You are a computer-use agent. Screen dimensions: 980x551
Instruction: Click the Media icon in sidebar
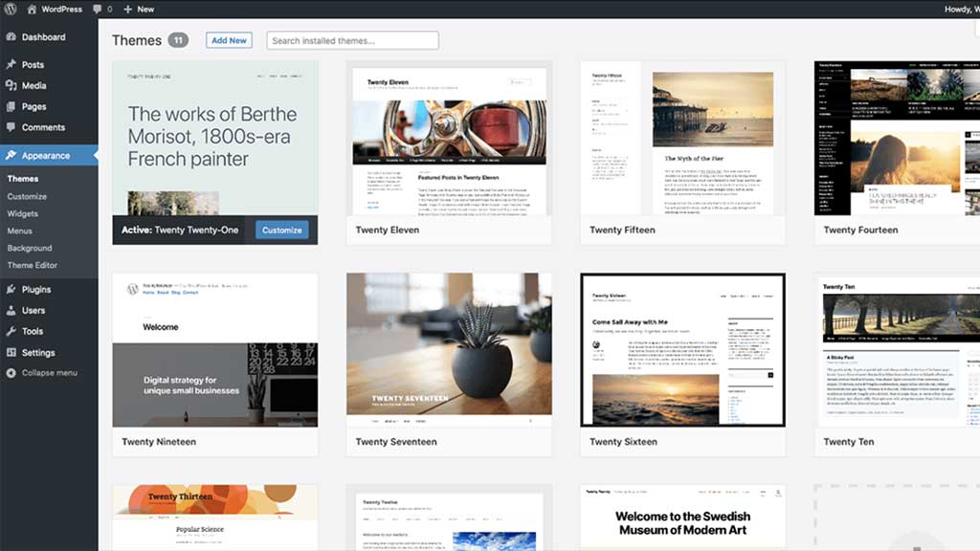11,85
